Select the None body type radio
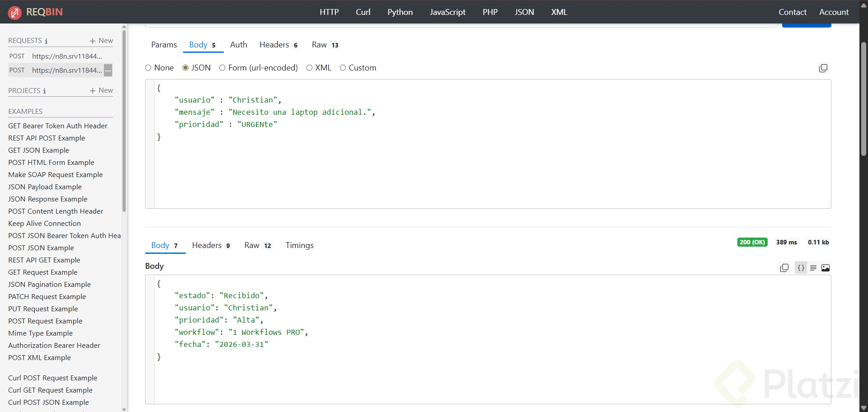 pyautogui.click(x=148, y=68)
